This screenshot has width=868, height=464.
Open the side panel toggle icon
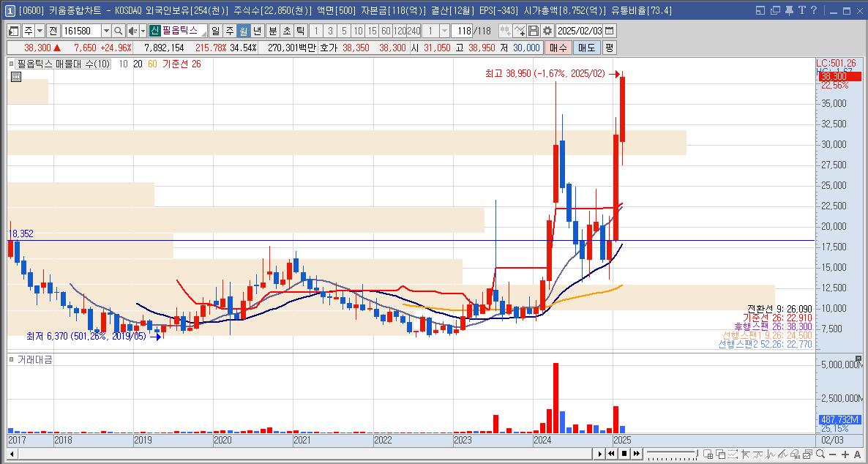coord(15,31)
